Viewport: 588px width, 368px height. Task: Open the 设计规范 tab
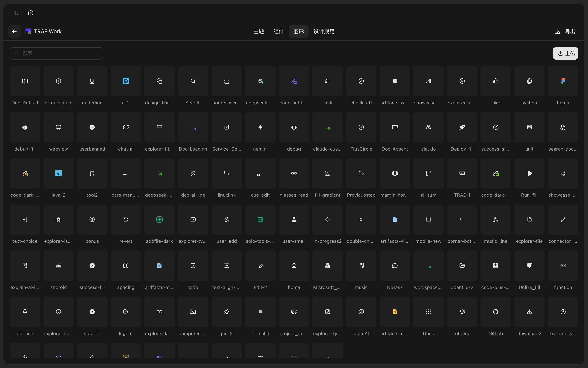[324, 31]
